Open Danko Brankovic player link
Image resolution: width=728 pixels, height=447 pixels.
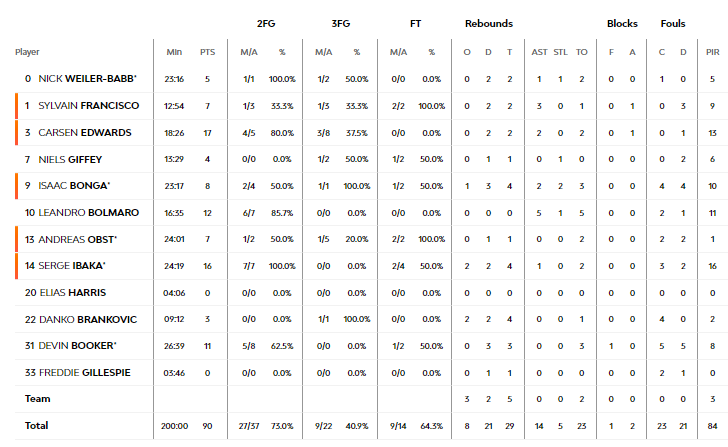(x=88, y=320)
